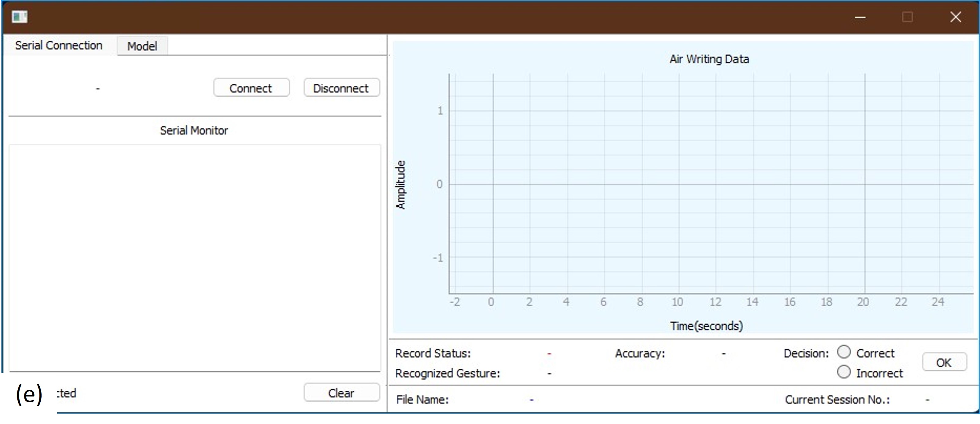Choose the Correct decision option
980x424 pixels.
click(844, 352)
